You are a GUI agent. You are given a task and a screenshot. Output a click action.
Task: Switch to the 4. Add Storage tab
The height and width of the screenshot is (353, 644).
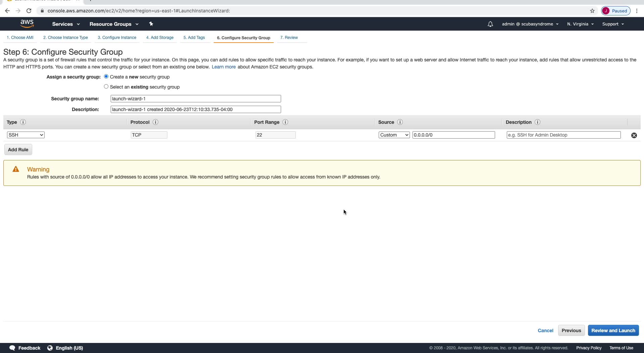pos(160,38)
